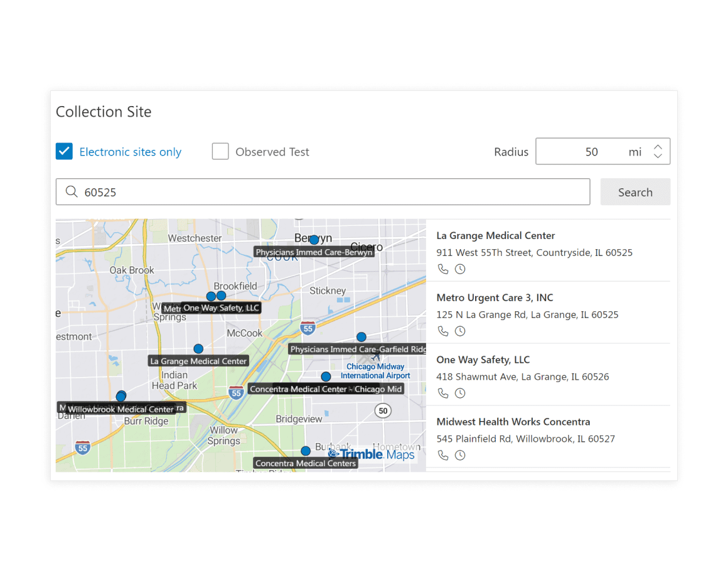Click address 125 N La Grange Rd
Image resolution: width=728 pixels, height=571 pixels.
click(527, 315)
